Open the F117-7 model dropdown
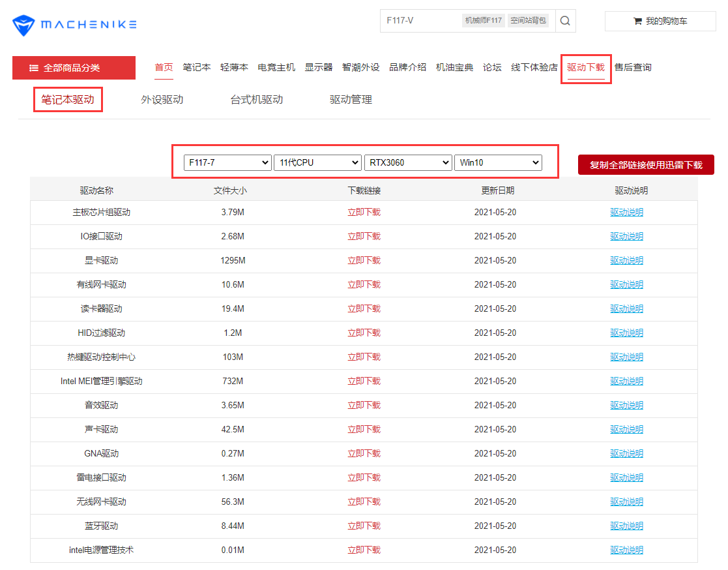This screenshot has width=728, height=570. [x=227, y=162]
